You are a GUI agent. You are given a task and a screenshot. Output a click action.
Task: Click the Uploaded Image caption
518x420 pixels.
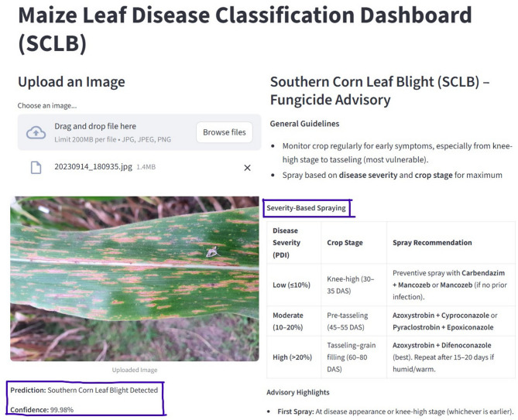coord(135,370)
